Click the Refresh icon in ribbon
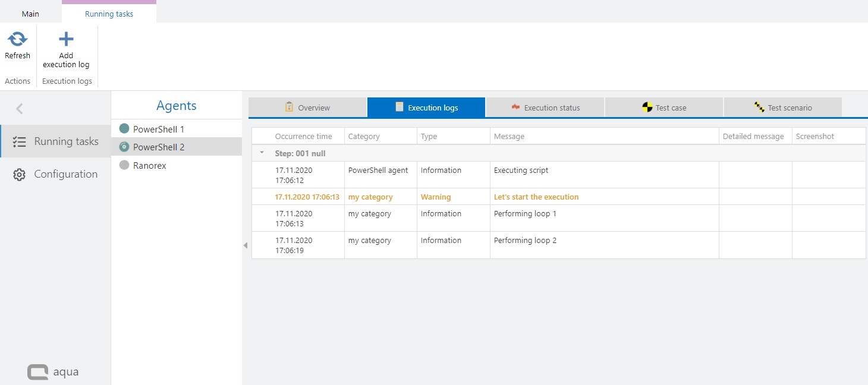 pos(17,39)
